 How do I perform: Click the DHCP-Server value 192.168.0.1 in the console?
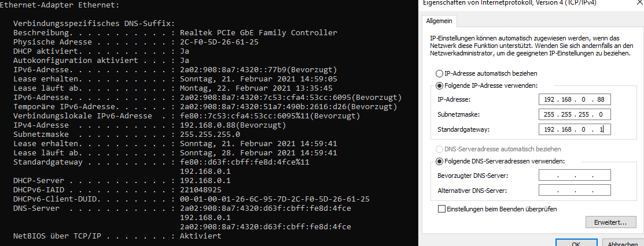tap(205, 181)
